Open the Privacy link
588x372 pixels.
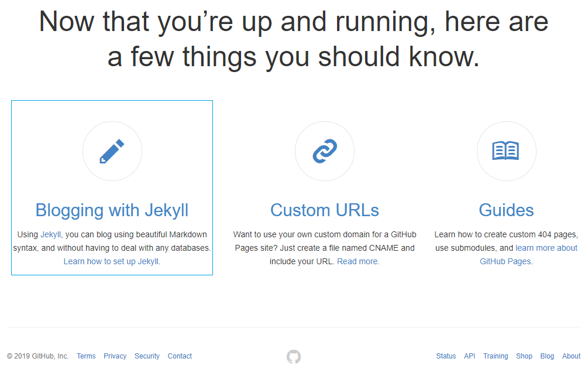pos(115,356)
